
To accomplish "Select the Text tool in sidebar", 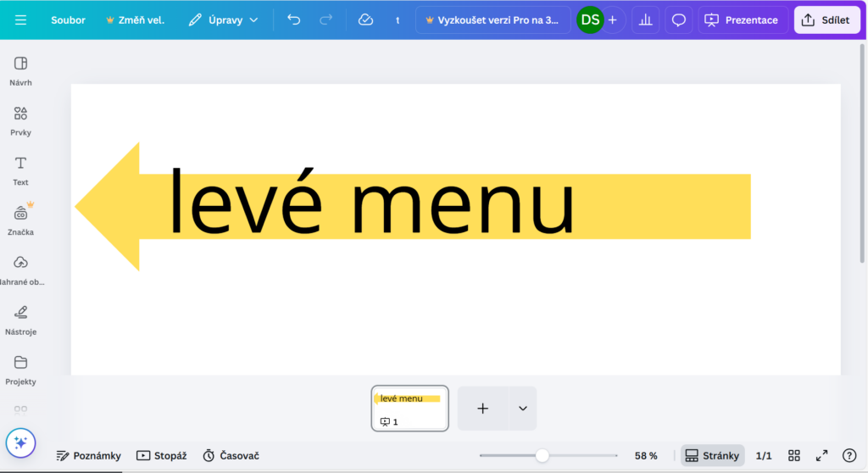I will coord(20,170).
